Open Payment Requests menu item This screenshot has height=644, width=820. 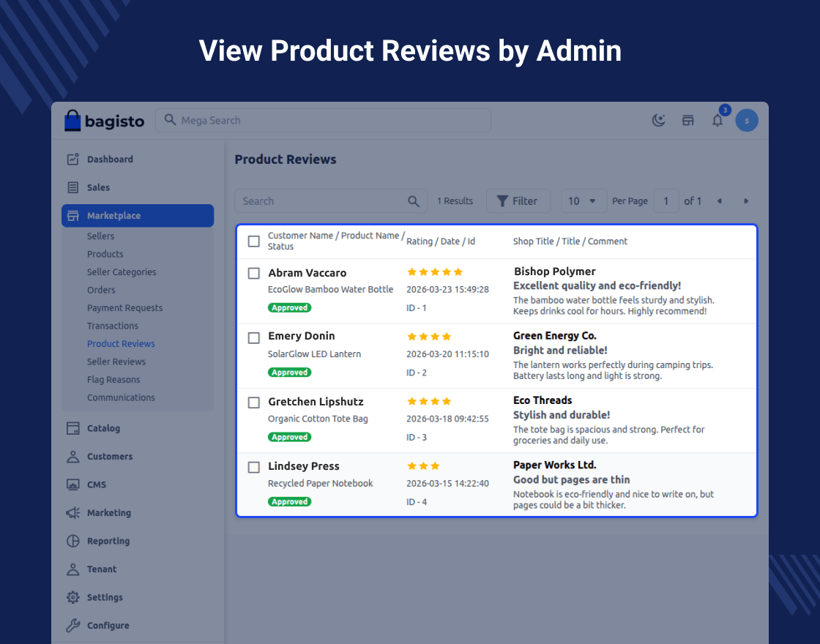tap(124, 308)
